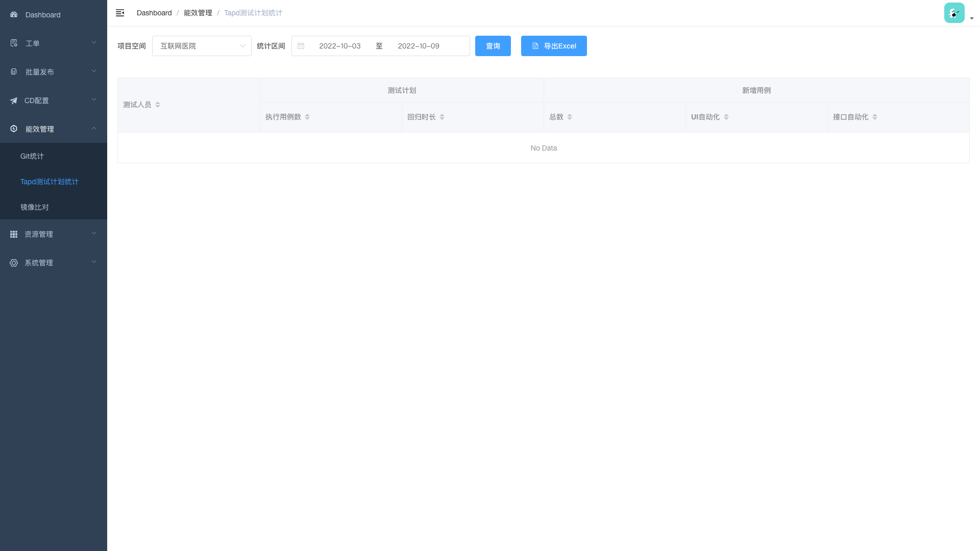Expand the 工单 sidebar menu
This screenshot has height=551, width=980.
click(53, 43)
